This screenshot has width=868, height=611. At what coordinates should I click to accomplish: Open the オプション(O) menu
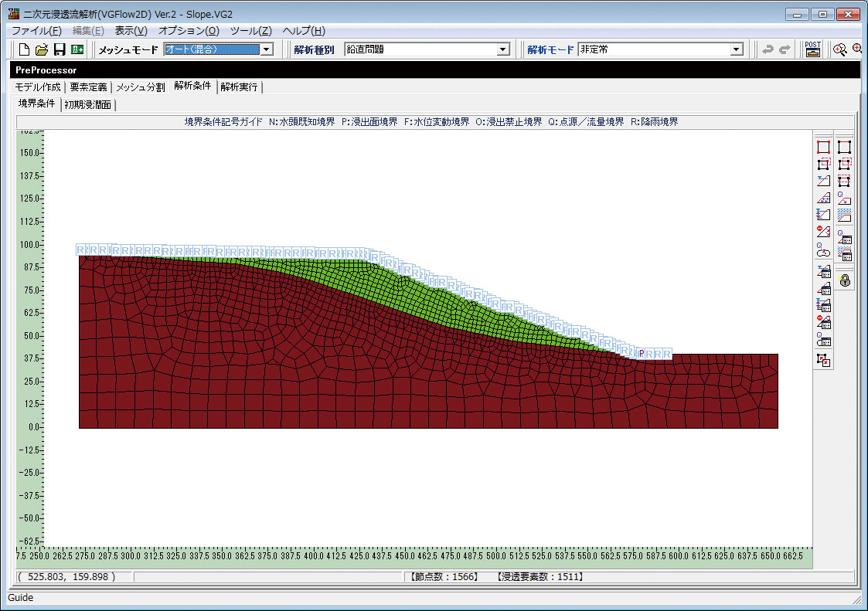(x=189, y=31)
